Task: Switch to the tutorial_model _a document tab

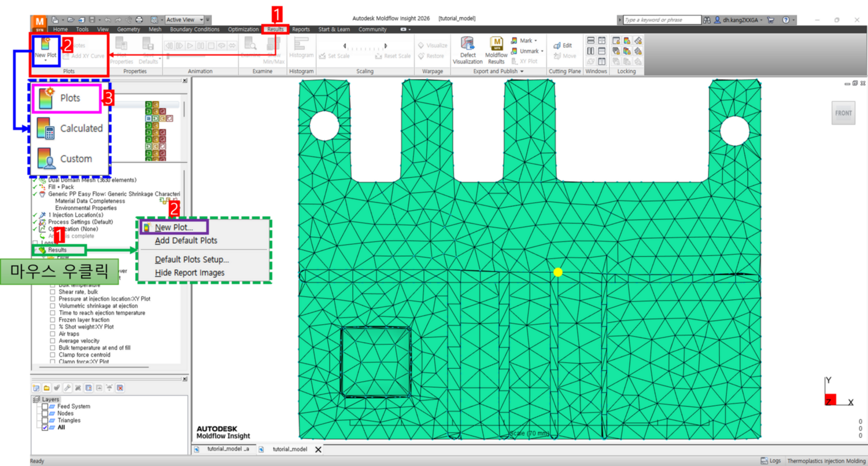Action: pos(223,449)
